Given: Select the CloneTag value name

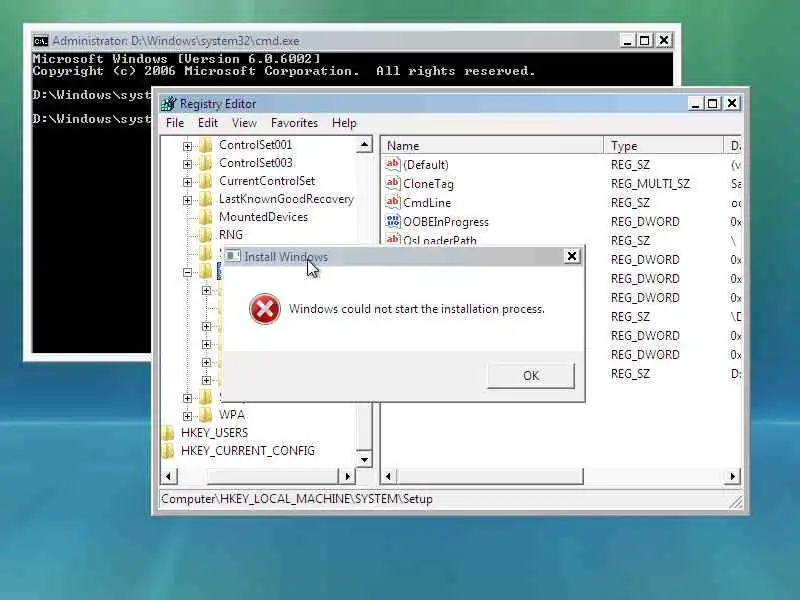Looking at the screenshot, I should coord(428,184).
